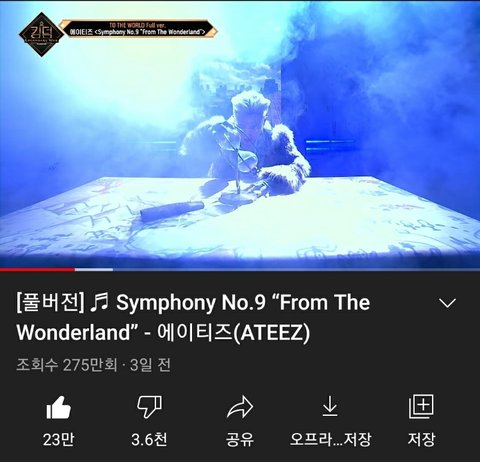Click the 저장 save label
The width and height of the screenshot is (480, 462).
[x=421, y=439]
